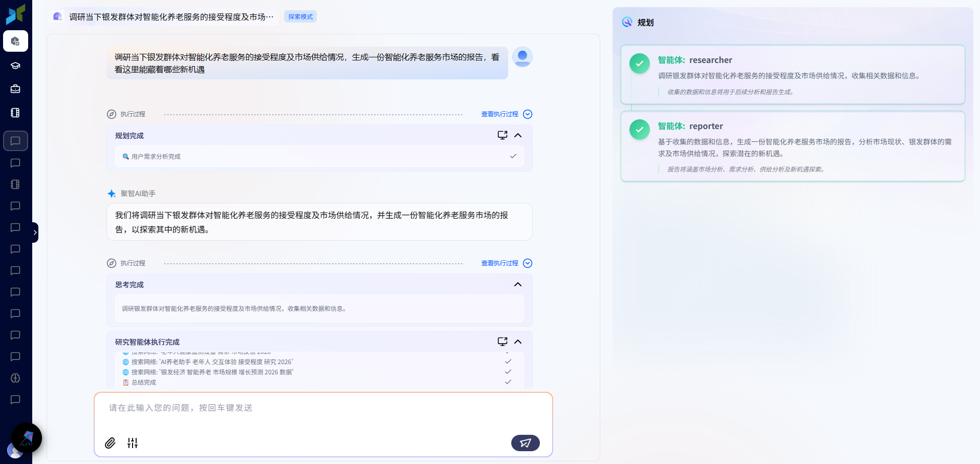
Task: Select the highlighted chat item in sidebar
Action: pos(15,141)
